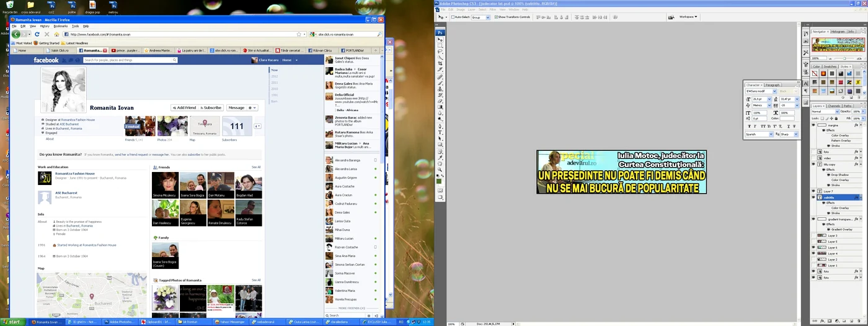Click the Character panel Color swatch

(x=787, y=119)
